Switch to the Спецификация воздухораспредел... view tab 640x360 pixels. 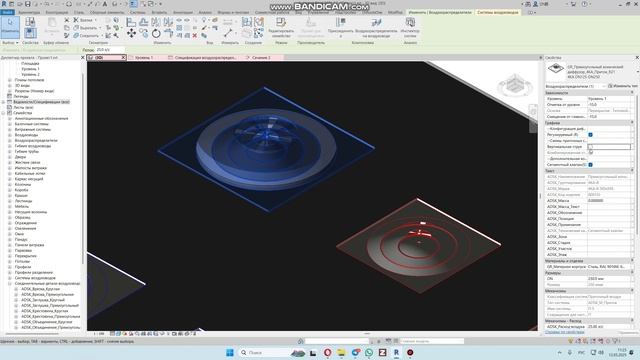[205, 58]
